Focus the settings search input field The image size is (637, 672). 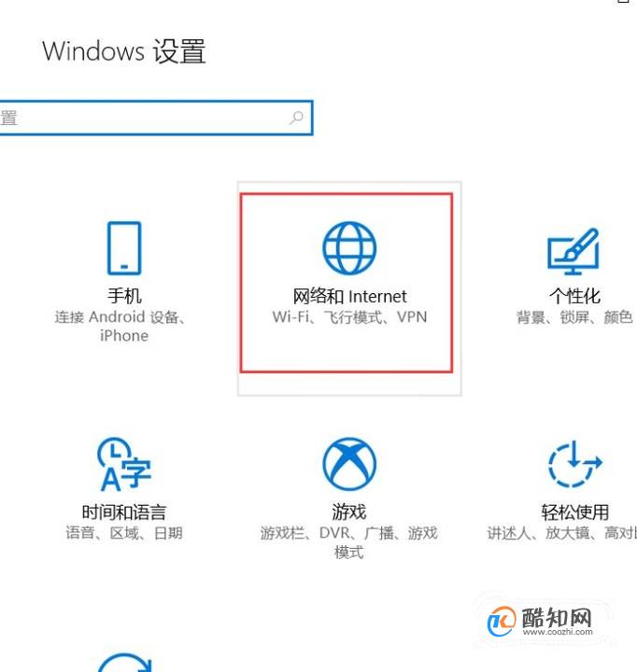point(156,118)
